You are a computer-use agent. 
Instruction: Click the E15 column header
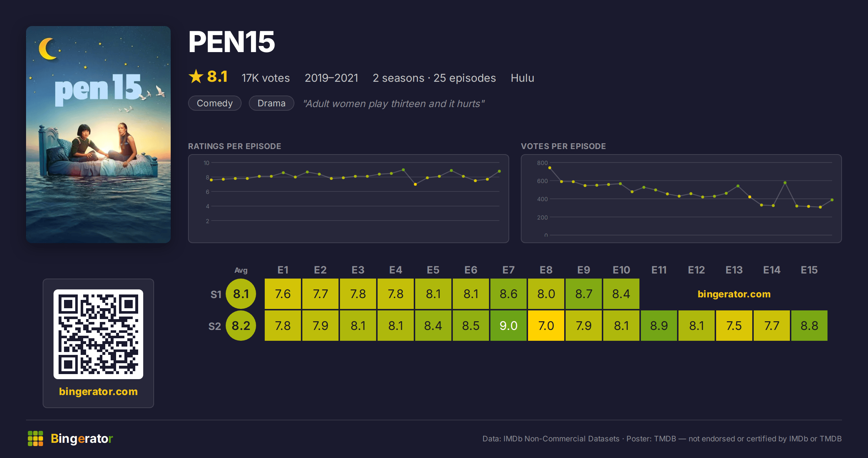[809, 270]
